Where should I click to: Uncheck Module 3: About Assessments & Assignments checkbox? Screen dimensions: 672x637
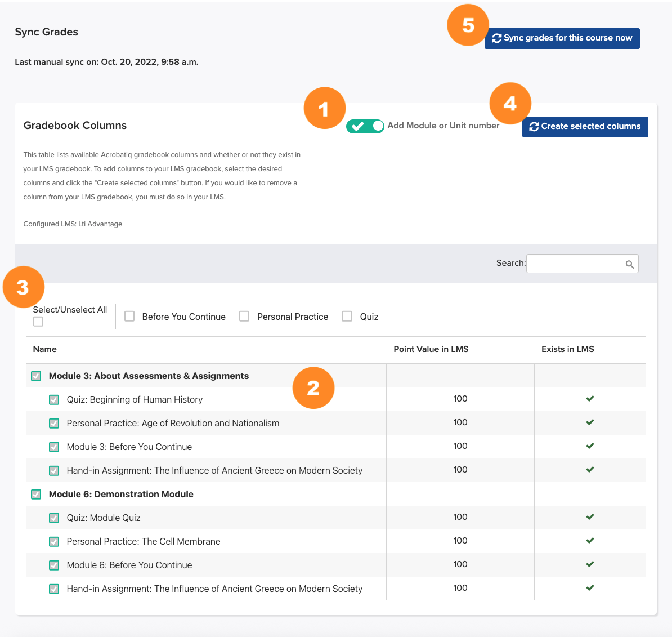[x=36, y=376]
